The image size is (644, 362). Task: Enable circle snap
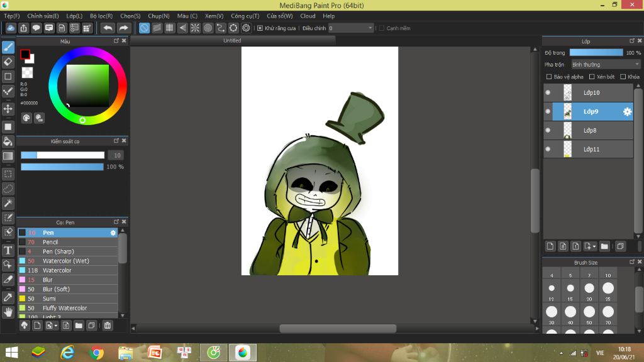[208, 28]
